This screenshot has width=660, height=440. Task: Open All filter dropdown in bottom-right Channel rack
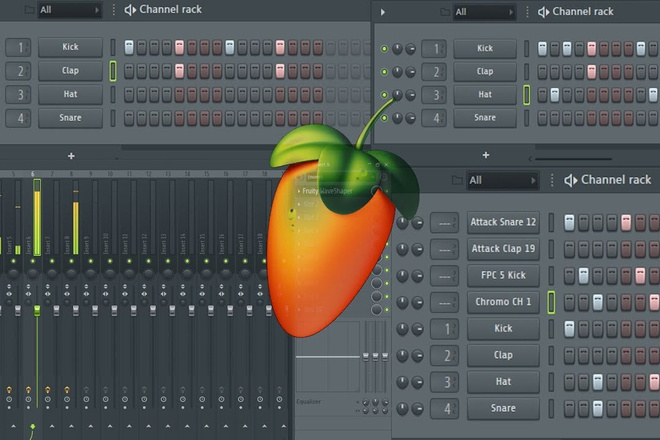coord(502,180)
